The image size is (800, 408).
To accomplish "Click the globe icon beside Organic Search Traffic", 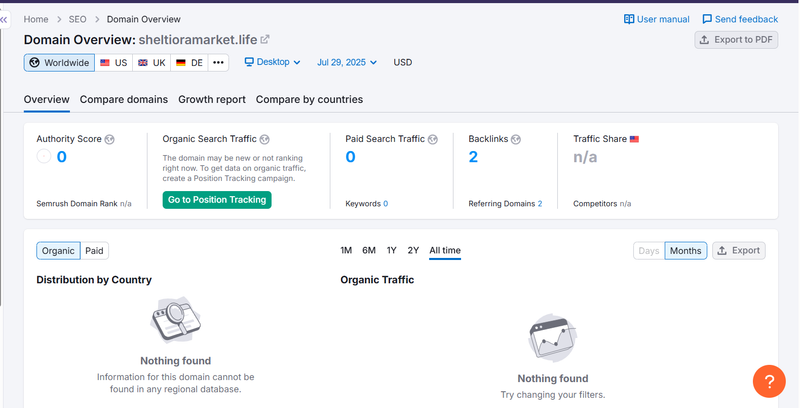I will click(x=264, y=139).
